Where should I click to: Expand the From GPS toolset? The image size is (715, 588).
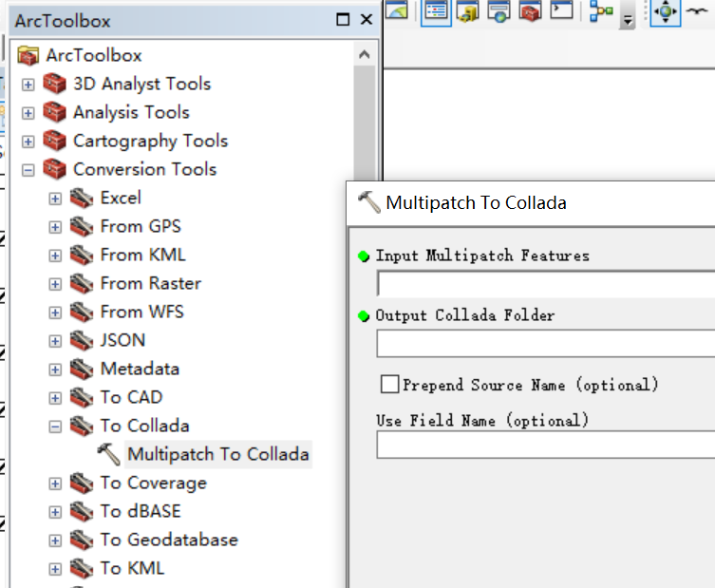click(55, 227)
